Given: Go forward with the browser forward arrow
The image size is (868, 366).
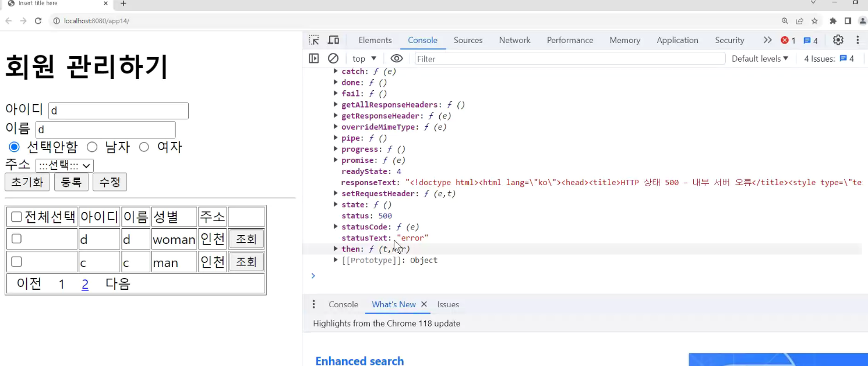Looking at the screenshot, I should (x=23, y=21).
